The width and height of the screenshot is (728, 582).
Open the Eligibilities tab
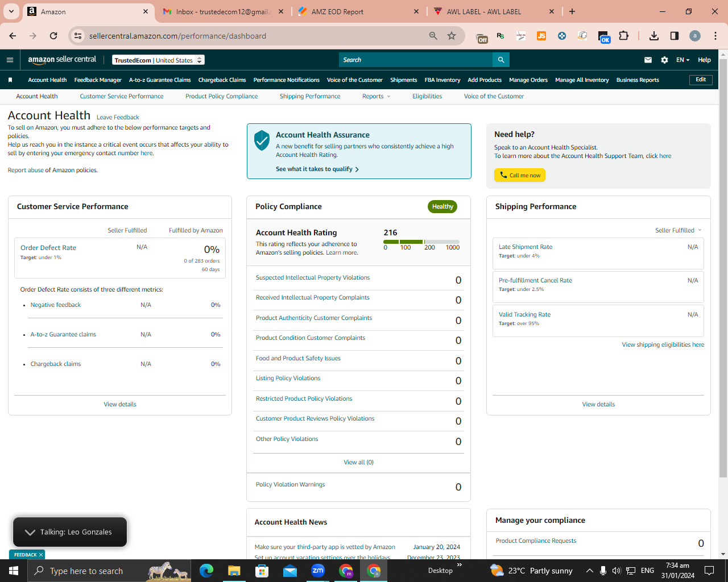coord(427,97)
